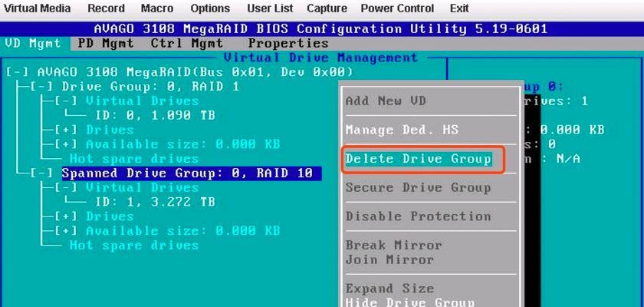
Task: Select Hot spare drives under RAID 10 group
Action: click(134, 246)
